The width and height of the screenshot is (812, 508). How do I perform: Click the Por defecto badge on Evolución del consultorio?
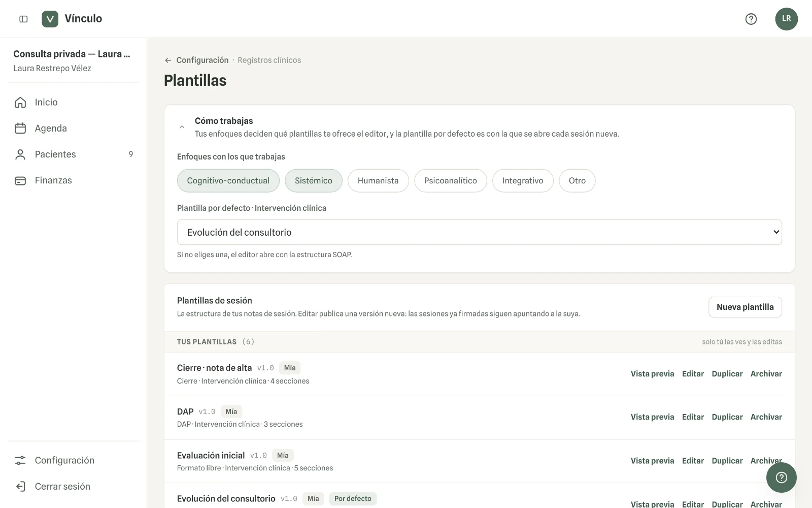[x=353, y=499]
